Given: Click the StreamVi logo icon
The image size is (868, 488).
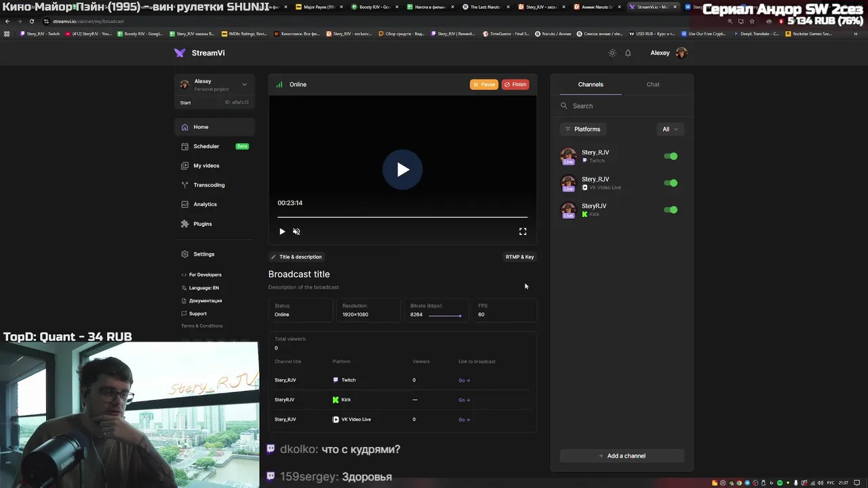Looking at the screenshot, I should (180, 53).
